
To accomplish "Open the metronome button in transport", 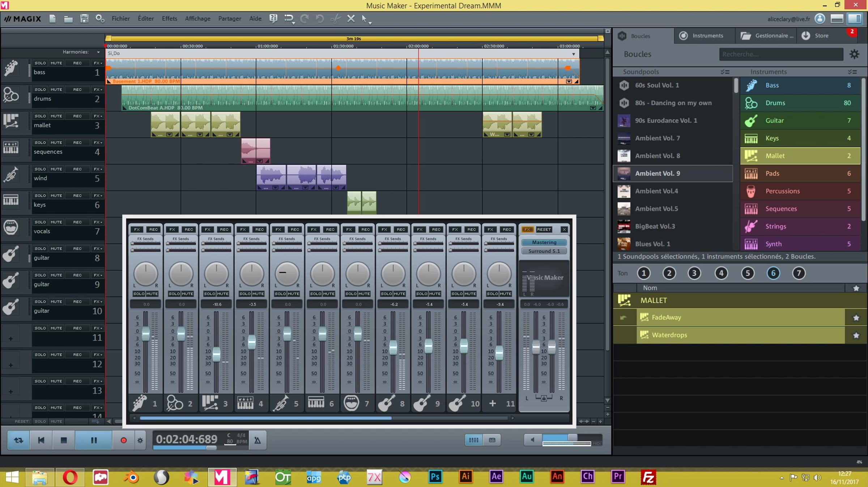I will pos(257,440).
